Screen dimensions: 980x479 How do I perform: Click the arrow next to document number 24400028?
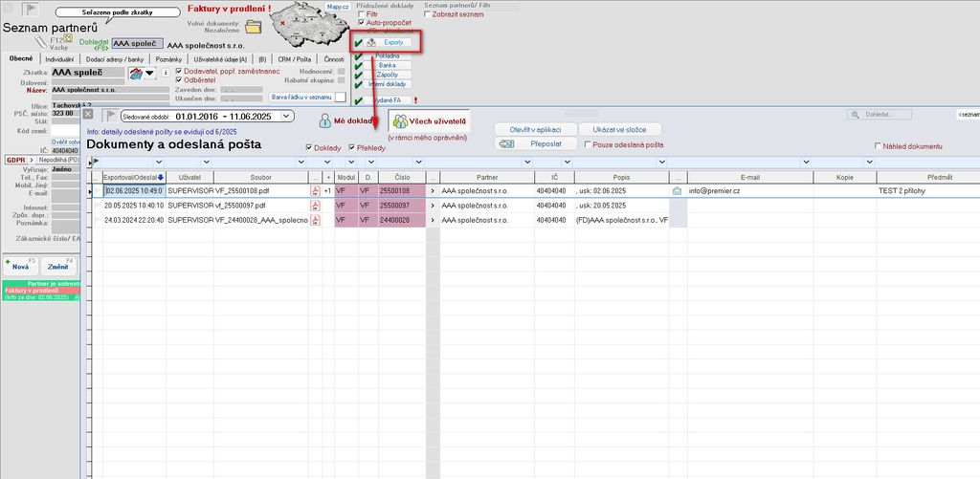pos(433,220)
